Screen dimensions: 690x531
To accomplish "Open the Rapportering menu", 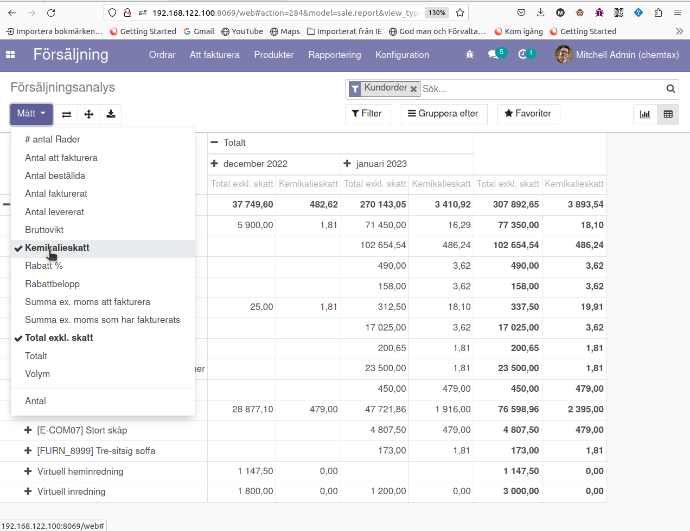I will (334, 55).
